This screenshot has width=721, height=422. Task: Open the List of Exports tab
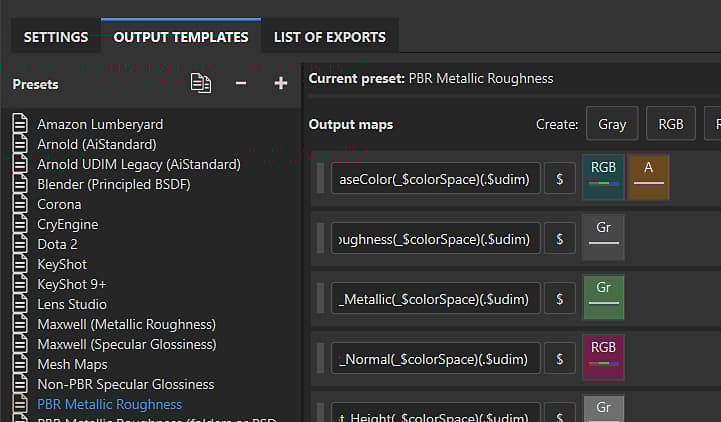pyautogui.click(x=329, y=37)
